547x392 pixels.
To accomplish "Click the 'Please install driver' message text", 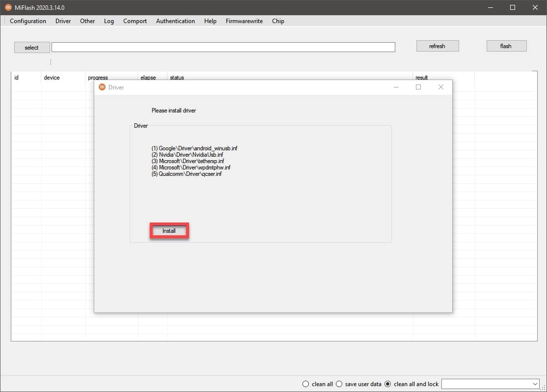I will 174,111.
